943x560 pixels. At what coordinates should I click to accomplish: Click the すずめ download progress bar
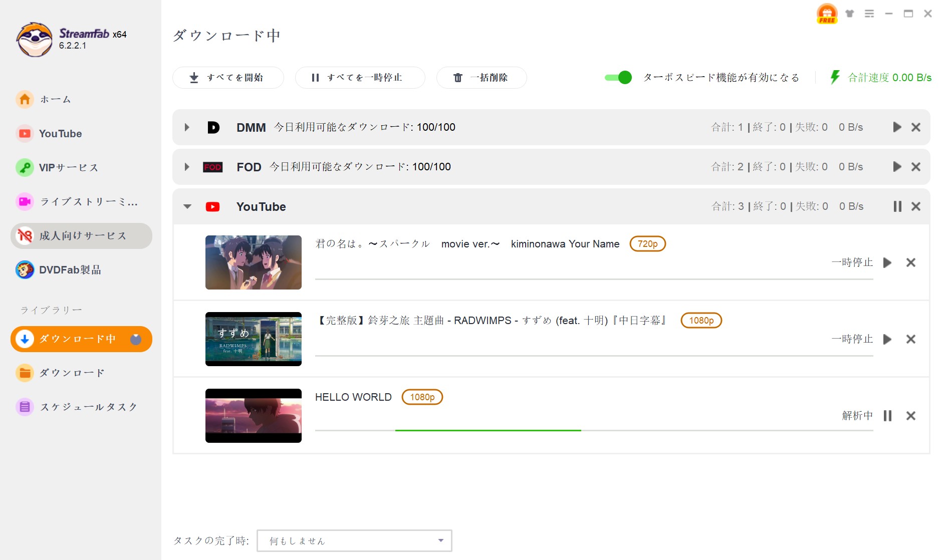tap(594, 356)
